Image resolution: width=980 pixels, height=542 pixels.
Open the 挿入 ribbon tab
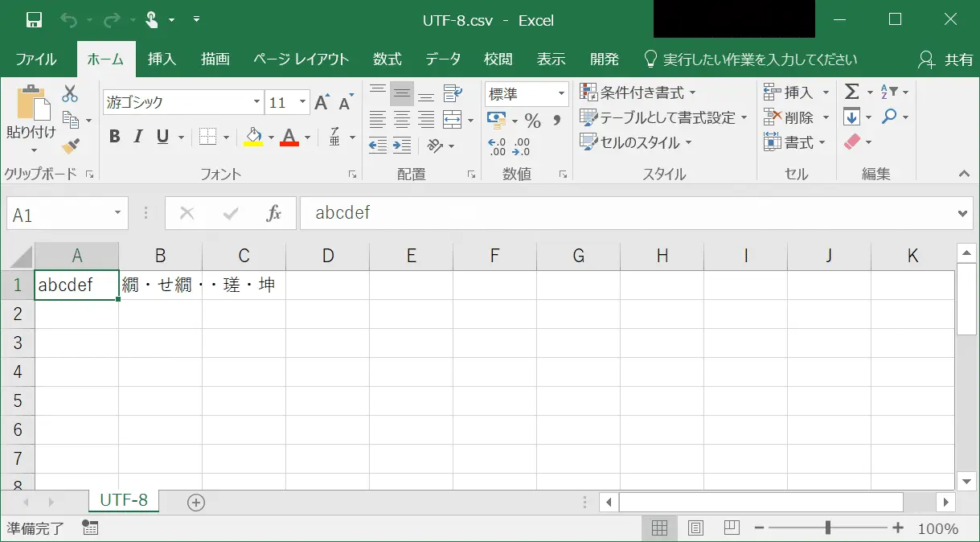pyautogui.click(x=162, y=60)
